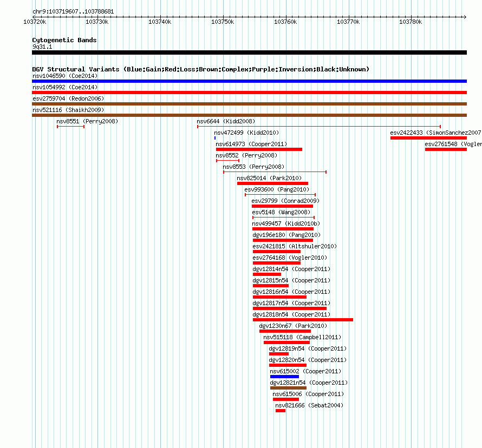
Task: Select the brown dgv12821n54 bar
Action: tap(288, 388)
